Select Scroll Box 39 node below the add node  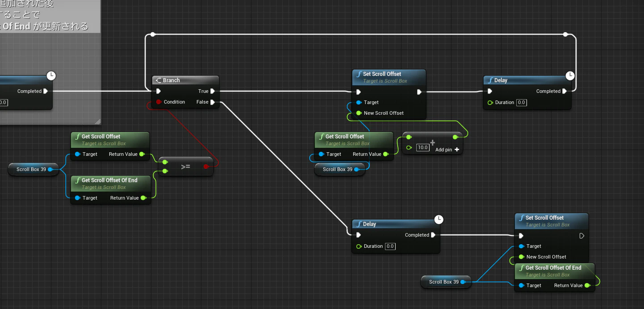click(x=340, y=169)
